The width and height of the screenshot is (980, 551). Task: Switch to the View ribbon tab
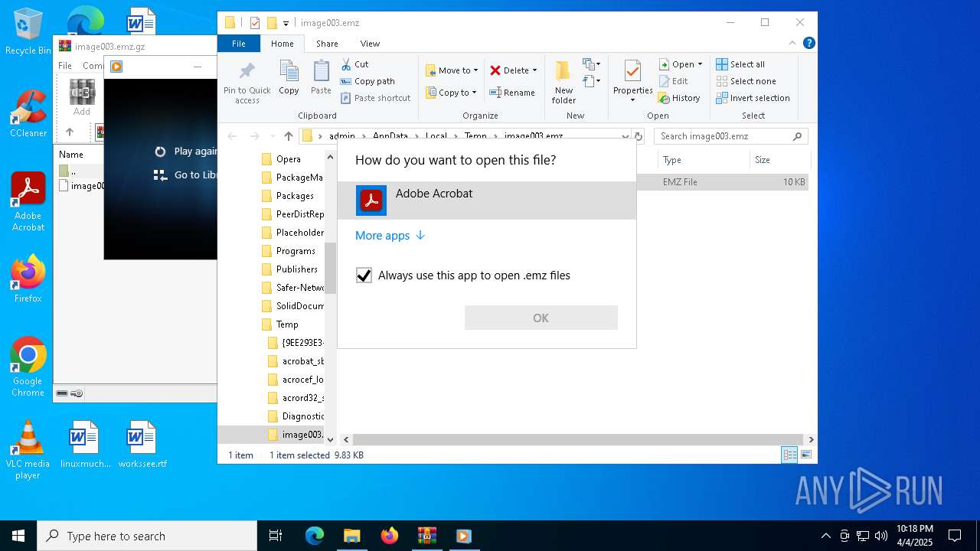(370, 44)
